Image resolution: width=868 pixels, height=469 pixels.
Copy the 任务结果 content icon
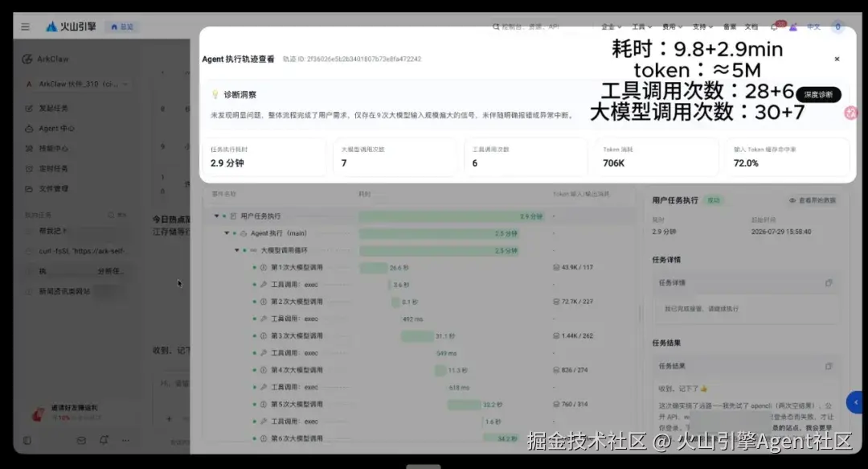point(829,367)
